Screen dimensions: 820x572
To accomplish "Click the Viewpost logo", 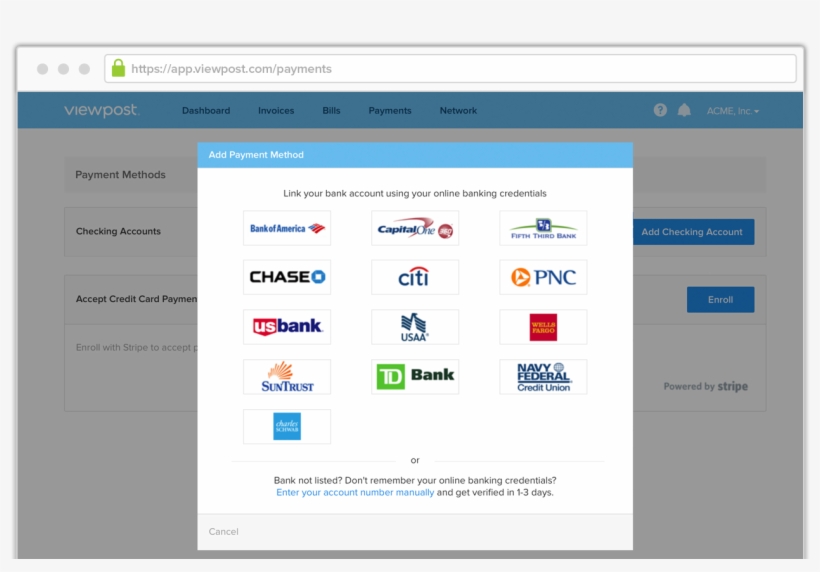I will pos(101,110).
